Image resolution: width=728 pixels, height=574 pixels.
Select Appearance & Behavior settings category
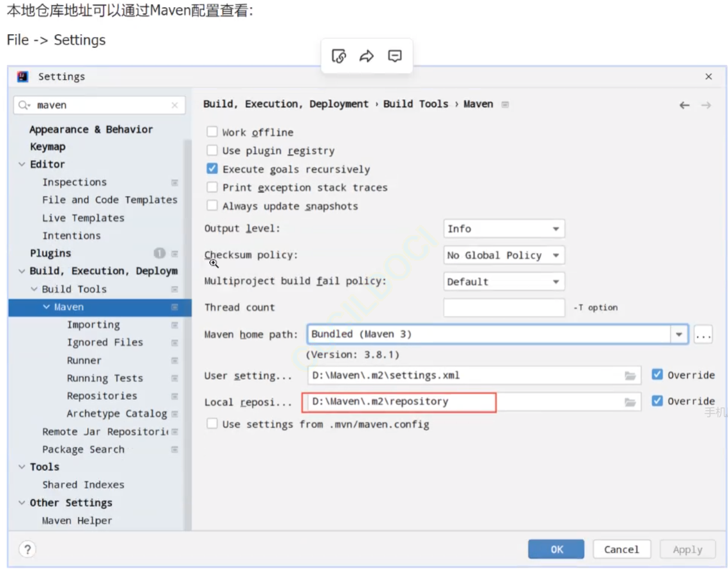pos(91,129)
